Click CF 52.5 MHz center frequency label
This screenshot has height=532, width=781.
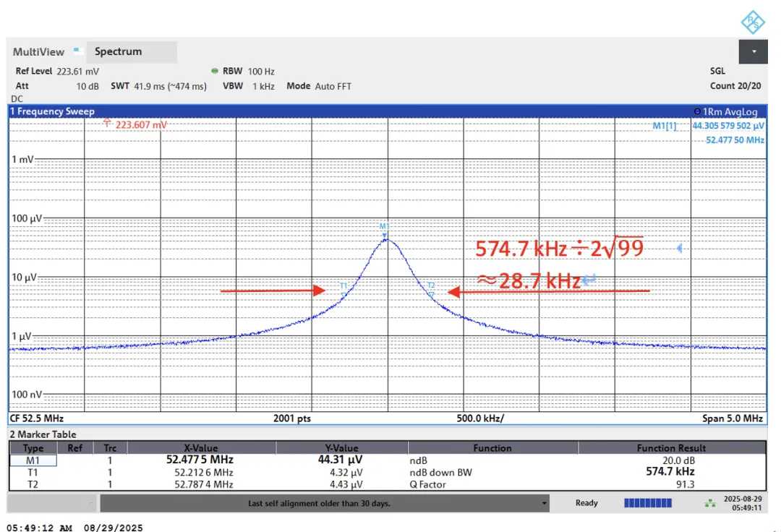pyautogui.click(x=37, y=419)
